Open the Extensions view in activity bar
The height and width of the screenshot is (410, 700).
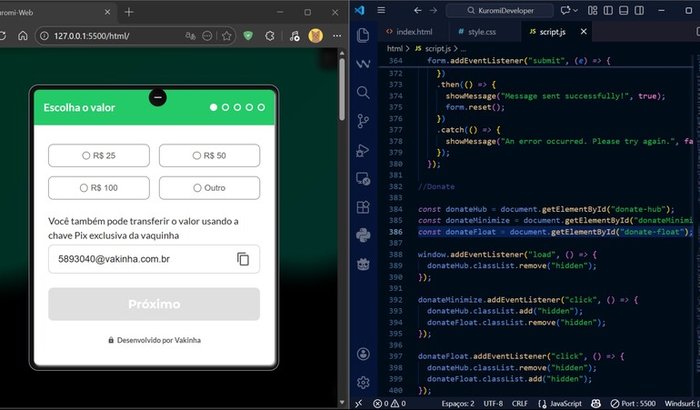(364, 208)
